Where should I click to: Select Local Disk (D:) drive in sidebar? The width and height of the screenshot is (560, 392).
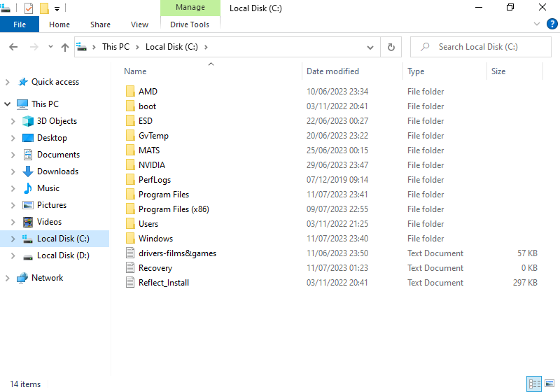tap(63, 255)
